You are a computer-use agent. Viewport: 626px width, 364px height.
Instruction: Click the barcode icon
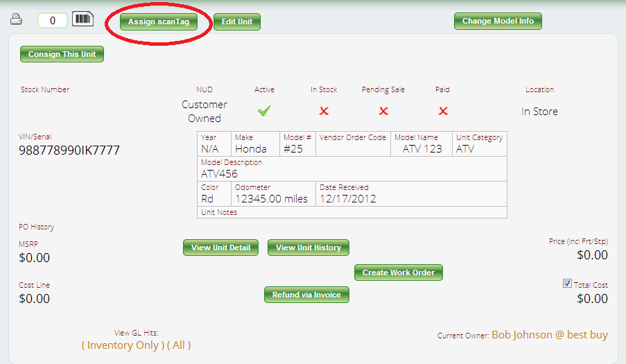point(83,19)
